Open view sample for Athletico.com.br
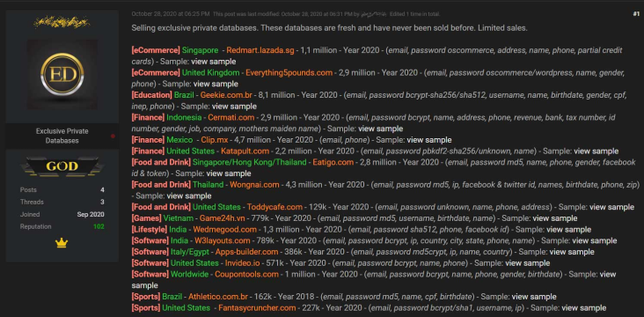The height and width of the screenshot is (317, 644). [x=534, y=297]
